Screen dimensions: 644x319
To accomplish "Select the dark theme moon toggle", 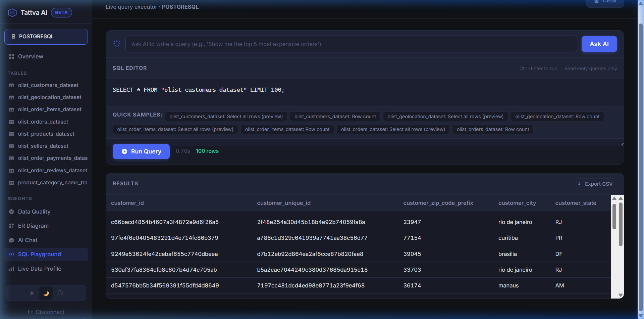I will tap(46, 293).
